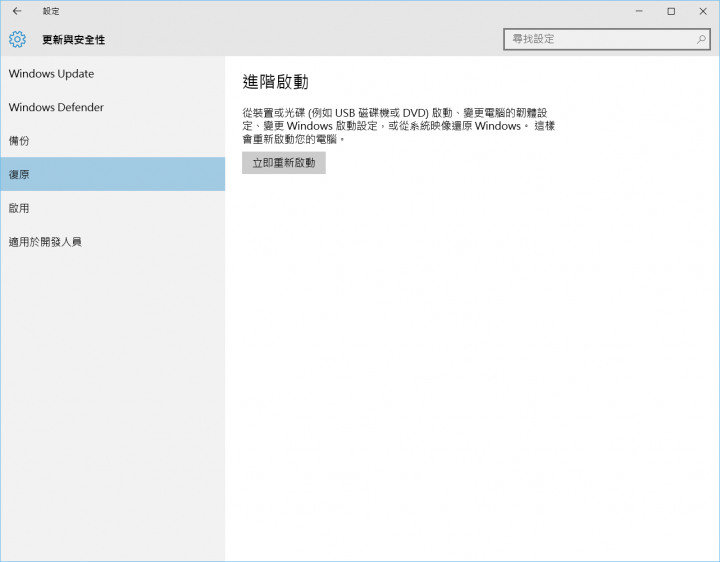
Task: Click the advanced startup description paragraph
Action: click(x=399, y=126)
